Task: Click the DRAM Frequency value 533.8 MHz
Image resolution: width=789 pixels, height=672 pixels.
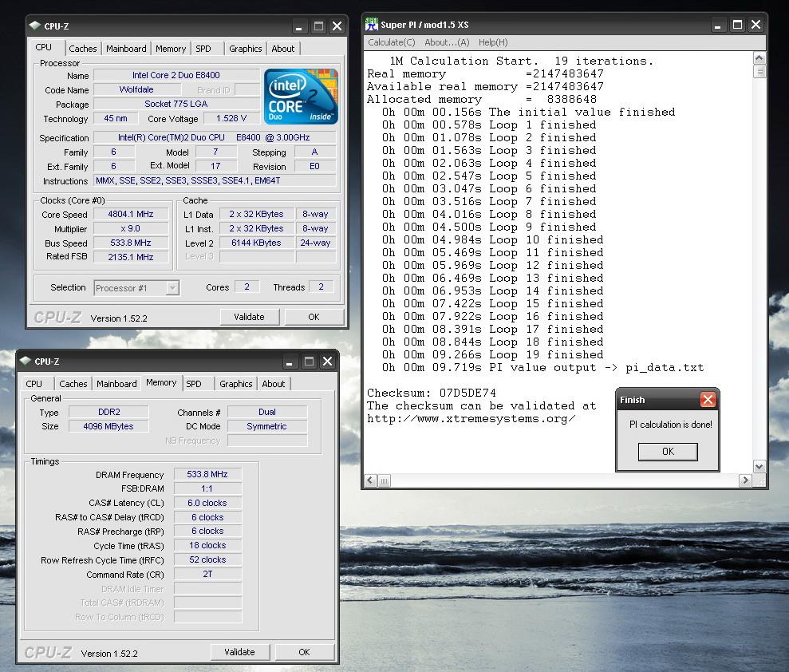Action: point(207,474)
